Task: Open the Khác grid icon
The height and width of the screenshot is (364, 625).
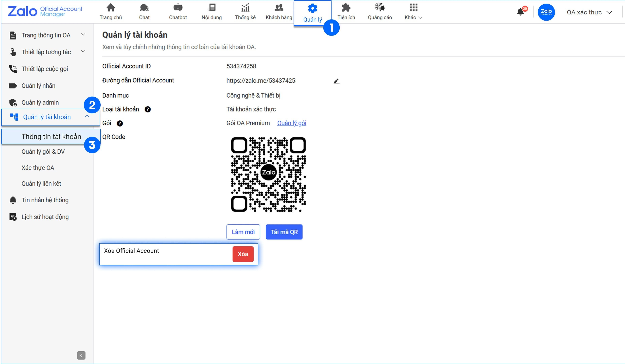Action: coord(413,8)
